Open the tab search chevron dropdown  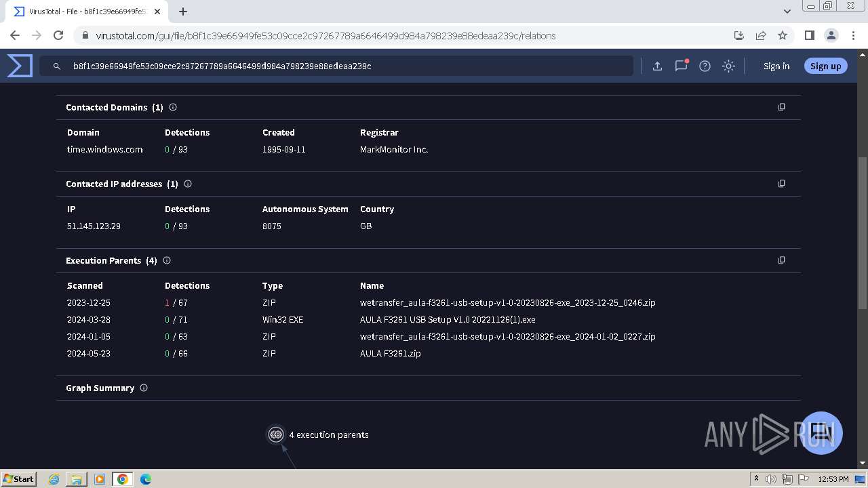pos(787,12)
